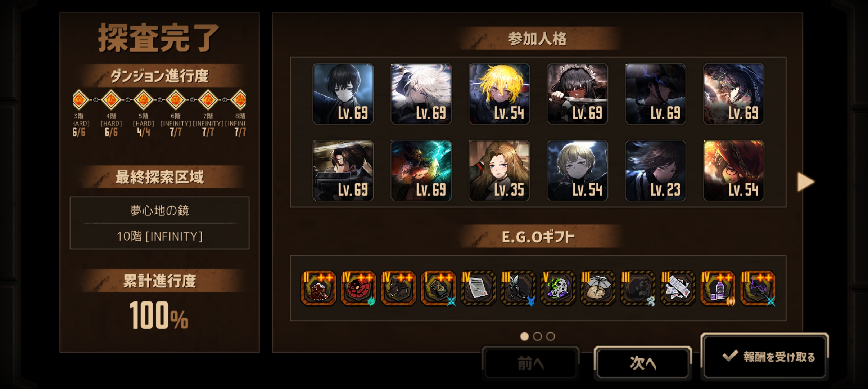Open the Lv.23 identity portrait
The height and width of the screenshot is (389, 868).
point(655,170)
